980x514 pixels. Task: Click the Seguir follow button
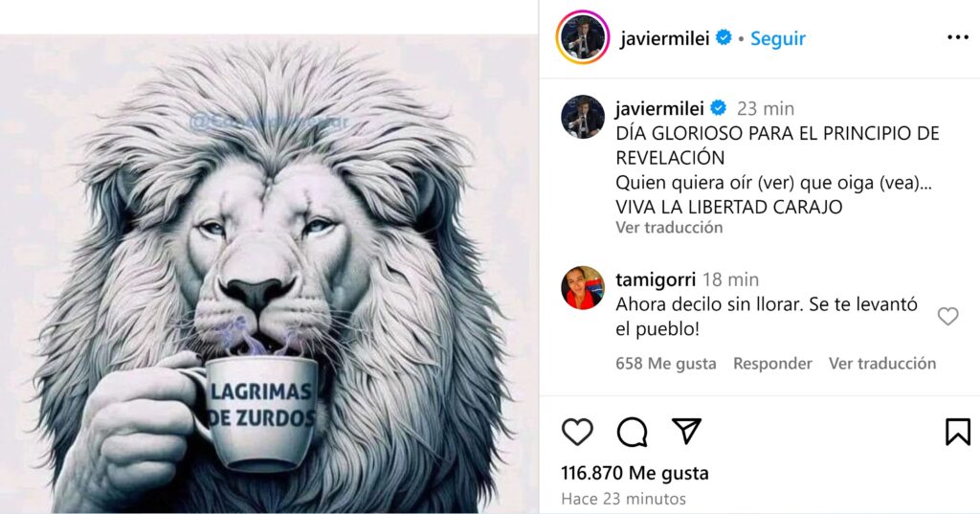[777, 38]
